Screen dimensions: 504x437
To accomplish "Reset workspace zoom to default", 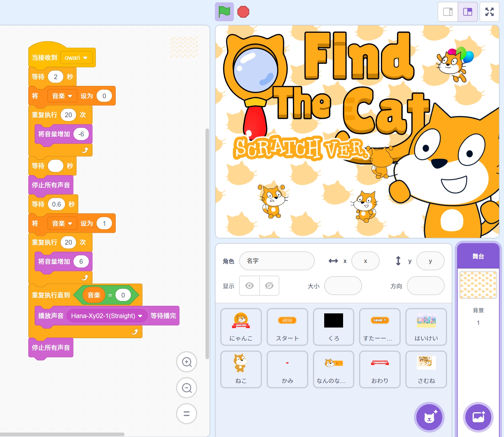I will [x=187, y=414].
